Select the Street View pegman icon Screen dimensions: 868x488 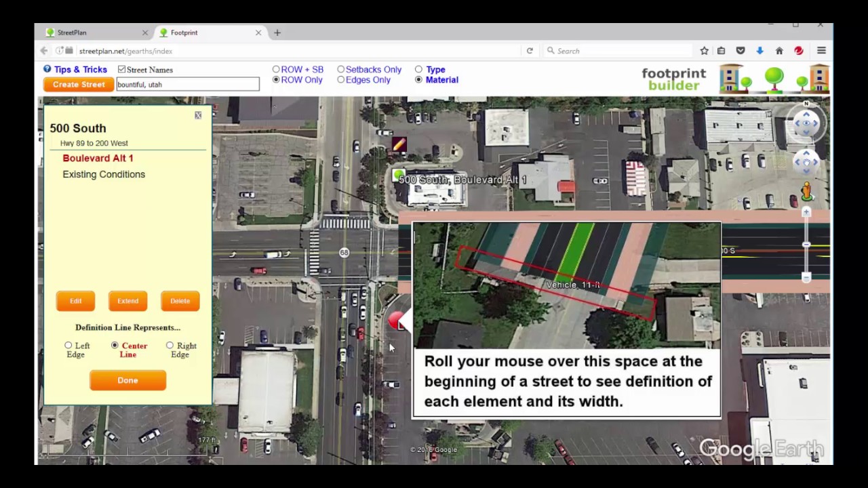point(806,192)
